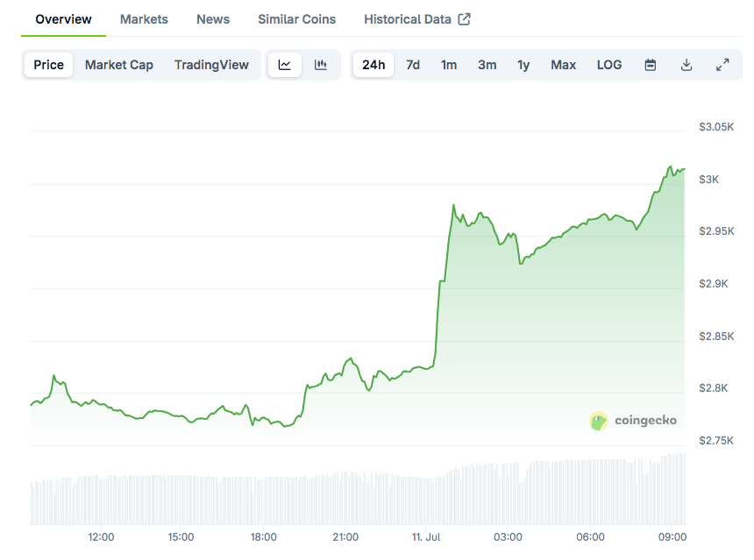Choose the 1m time range
This screenshot has height=560, width=754.
click(449, 65)
